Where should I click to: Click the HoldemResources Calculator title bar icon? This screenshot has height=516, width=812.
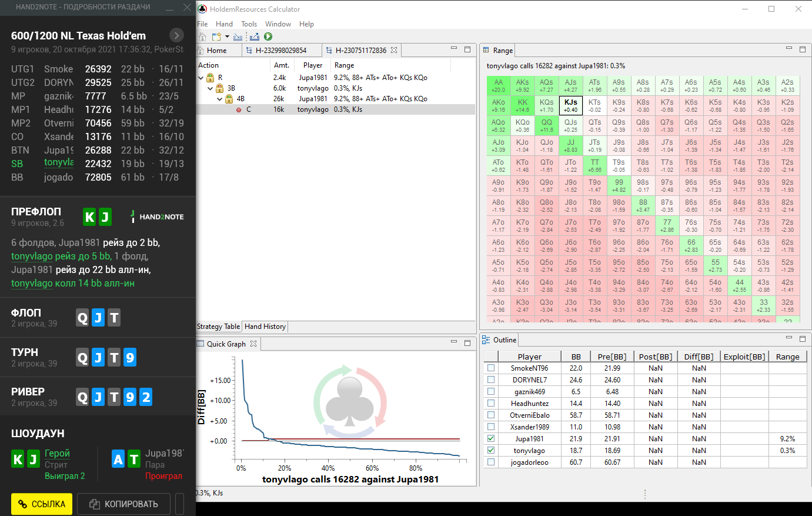point(202,9)
